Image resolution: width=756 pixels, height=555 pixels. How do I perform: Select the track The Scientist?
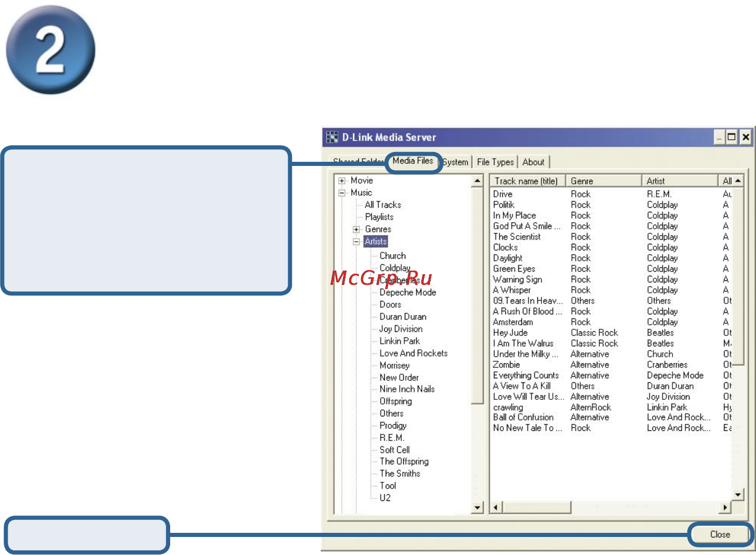[517, 237]
